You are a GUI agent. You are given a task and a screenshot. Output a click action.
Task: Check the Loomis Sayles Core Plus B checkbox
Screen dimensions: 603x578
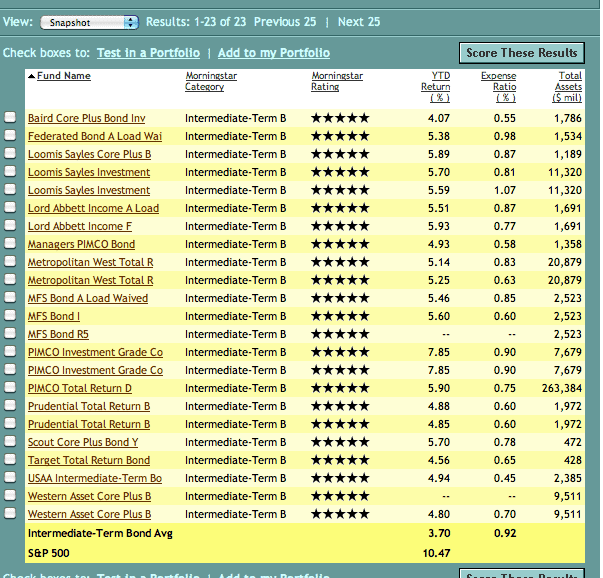(10, 153)
